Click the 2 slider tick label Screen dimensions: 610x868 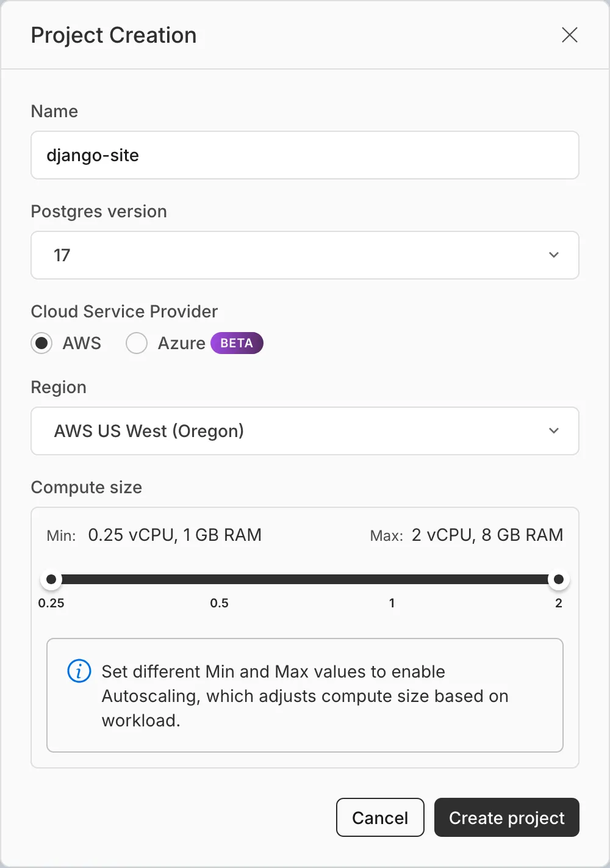558,603
